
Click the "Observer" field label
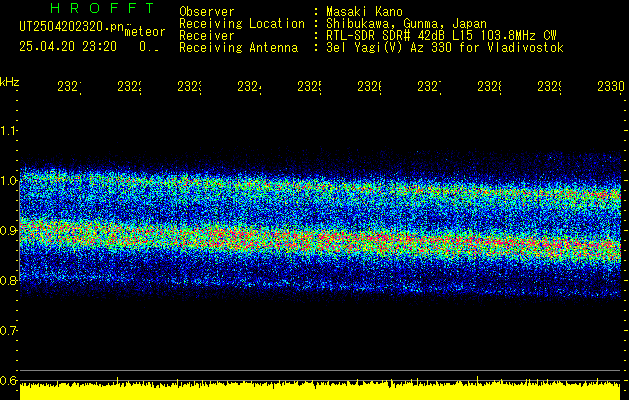pyautogui.click(x=207, y=11)
